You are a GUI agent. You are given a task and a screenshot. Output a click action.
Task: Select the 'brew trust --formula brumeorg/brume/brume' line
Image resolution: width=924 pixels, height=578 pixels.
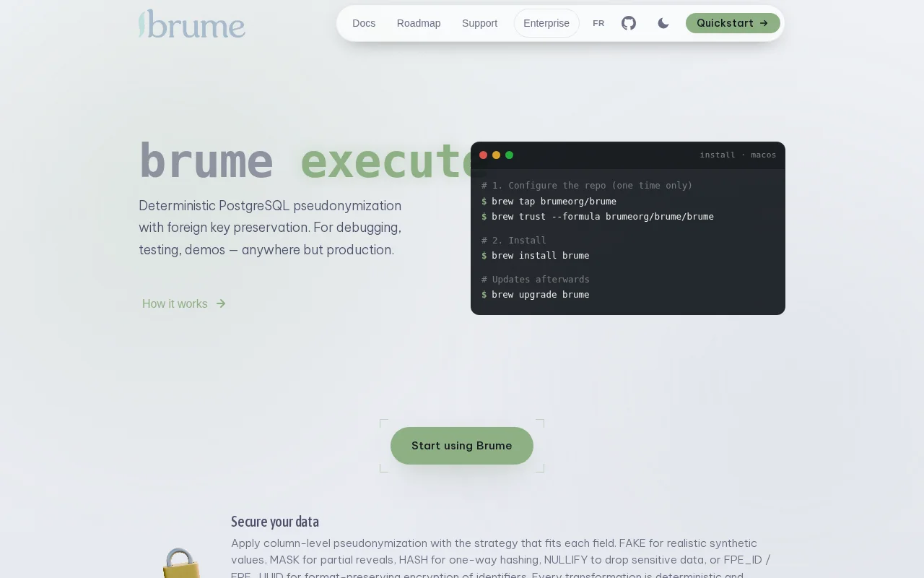pos(603,216)
